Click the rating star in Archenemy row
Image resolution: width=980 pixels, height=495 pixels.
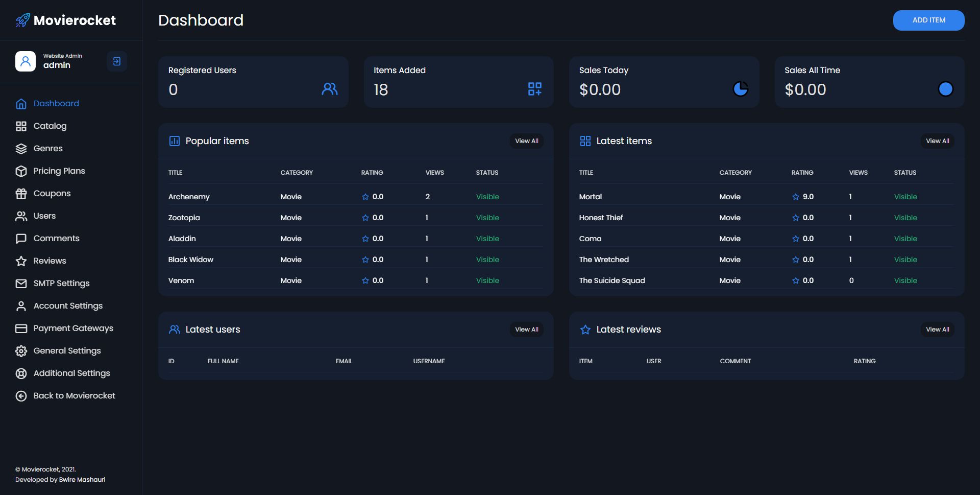365,197
